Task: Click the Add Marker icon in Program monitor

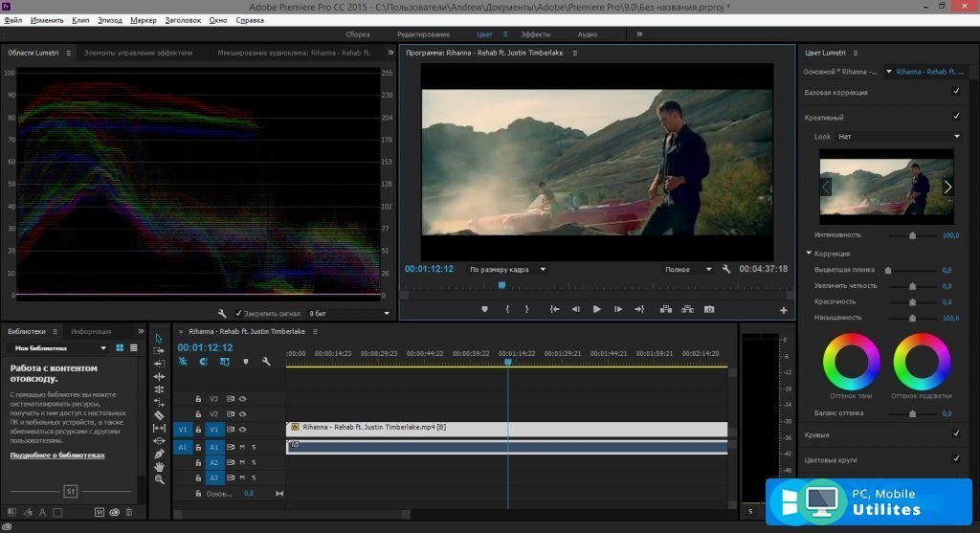Action: pos(484,309)
